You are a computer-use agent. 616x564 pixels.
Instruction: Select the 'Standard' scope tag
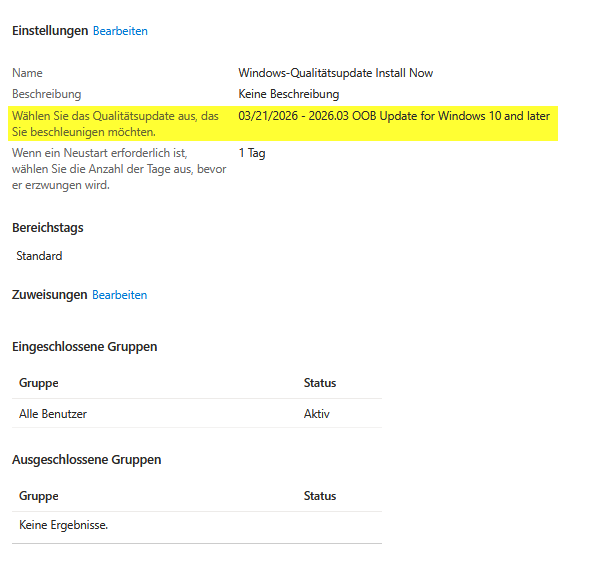39,256
